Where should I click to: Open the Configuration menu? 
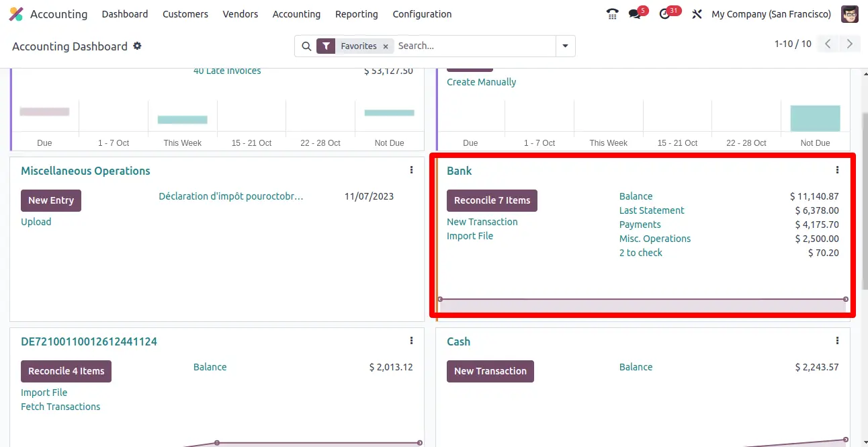point(422,14)
